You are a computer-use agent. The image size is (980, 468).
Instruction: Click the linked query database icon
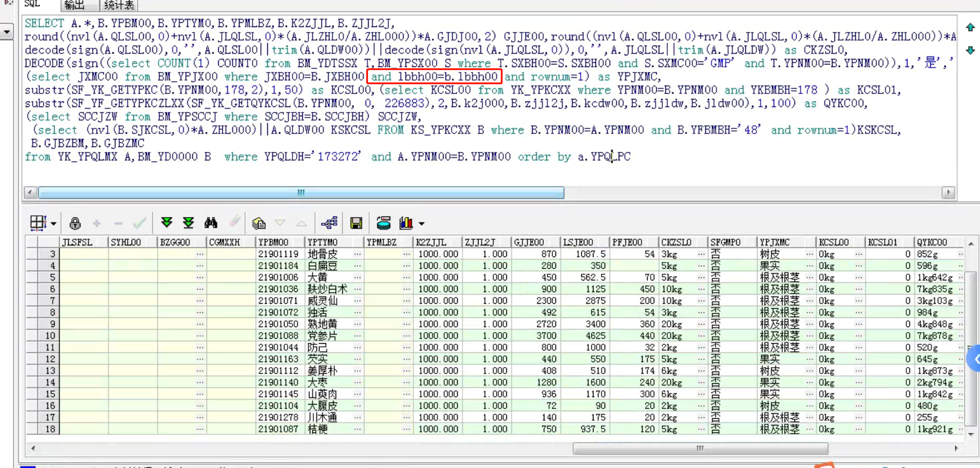point(383,223)
